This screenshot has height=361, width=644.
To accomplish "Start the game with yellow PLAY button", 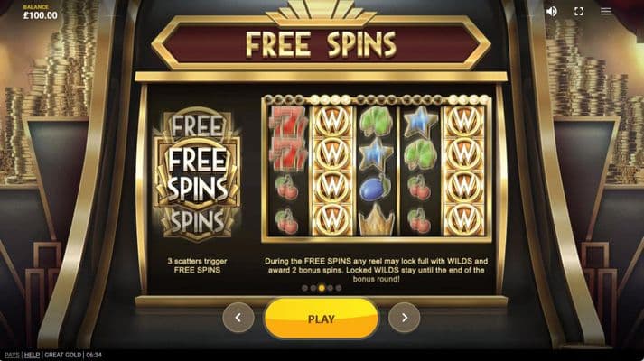I will [322, 319].
